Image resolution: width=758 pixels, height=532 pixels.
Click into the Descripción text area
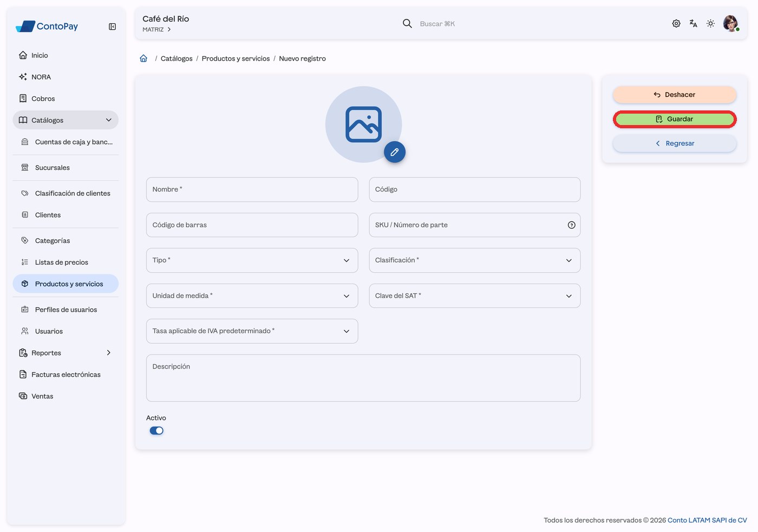tap(363, 378)
